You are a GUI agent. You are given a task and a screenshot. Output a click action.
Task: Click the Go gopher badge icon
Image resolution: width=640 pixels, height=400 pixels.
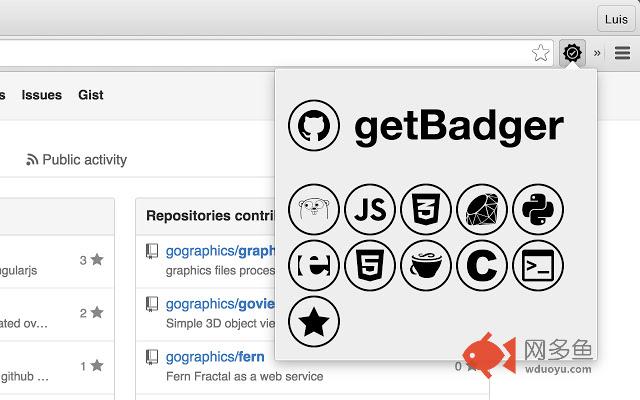(314, 210)
